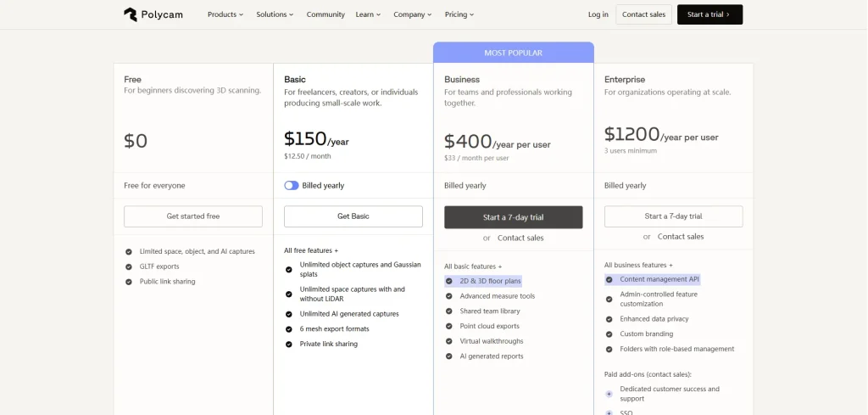Click checkmark beside 6 mesh export formats
Screen dimensions: 868x415
coord(288,329)
